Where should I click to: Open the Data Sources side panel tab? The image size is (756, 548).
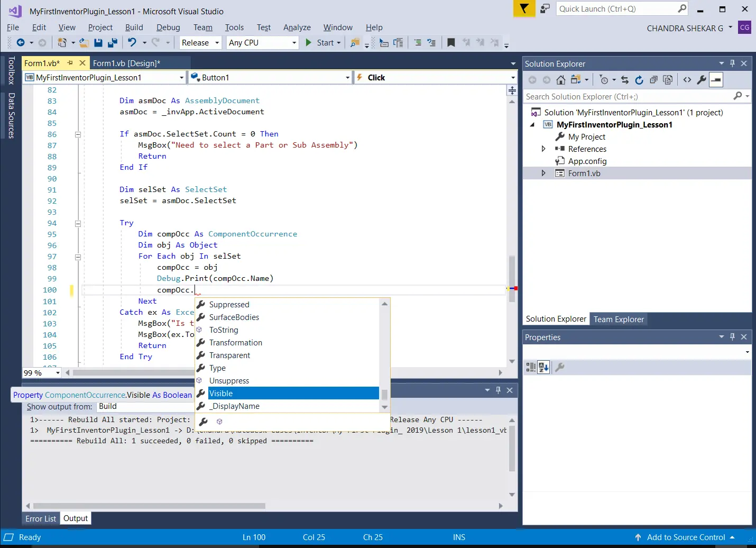[11, 116]
